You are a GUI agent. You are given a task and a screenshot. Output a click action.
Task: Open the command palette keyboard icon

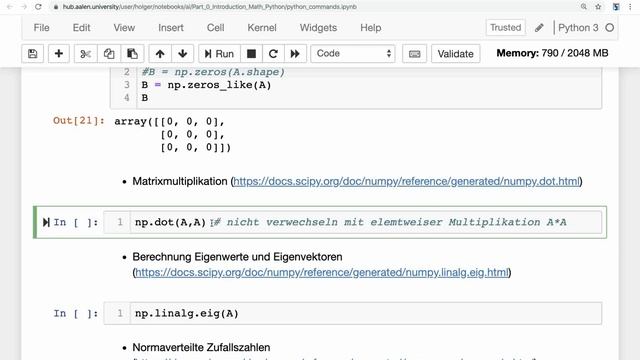coord(414,53)
